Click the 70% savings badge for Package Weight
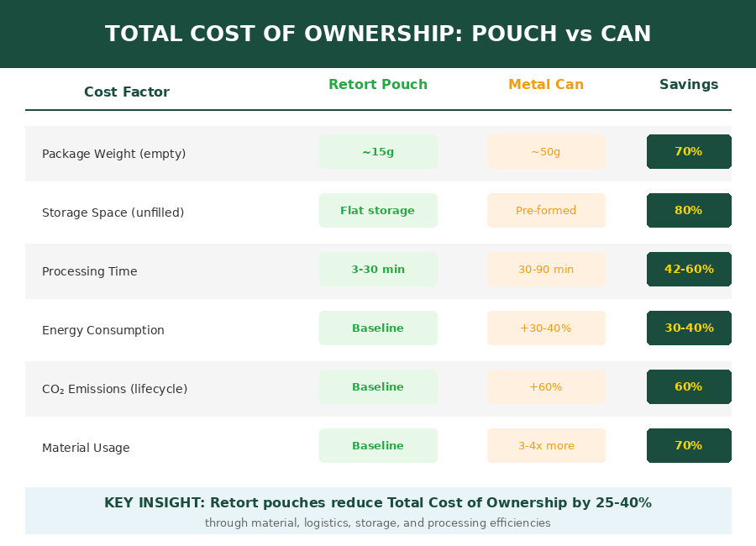Image resolution: width=756 pixels, height=546 pixels. pyautogui.click(x=689, y=152)
